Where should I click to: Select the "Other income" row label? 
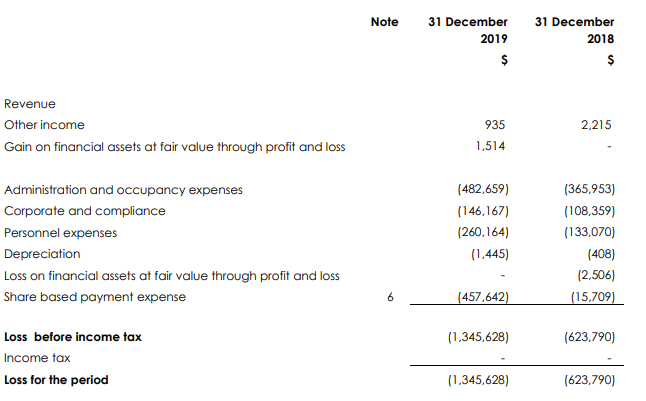click(45, 125)
